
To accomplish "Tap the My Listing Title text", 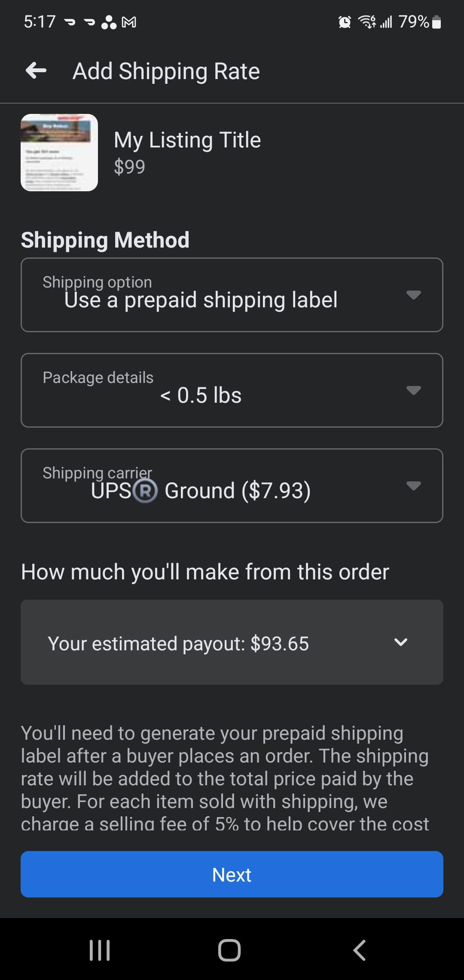I will point(187,140).
